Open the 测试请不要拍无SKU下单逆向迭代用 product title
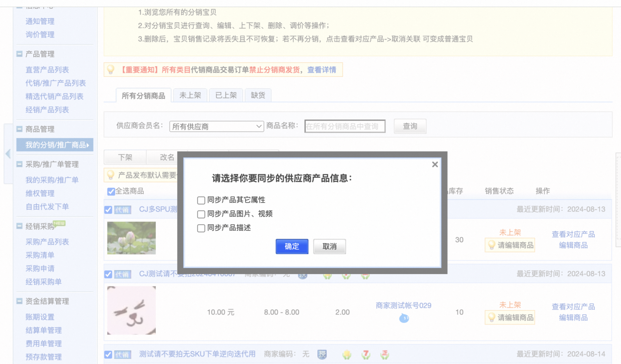 pyautogui.click(x=197, y=354)
